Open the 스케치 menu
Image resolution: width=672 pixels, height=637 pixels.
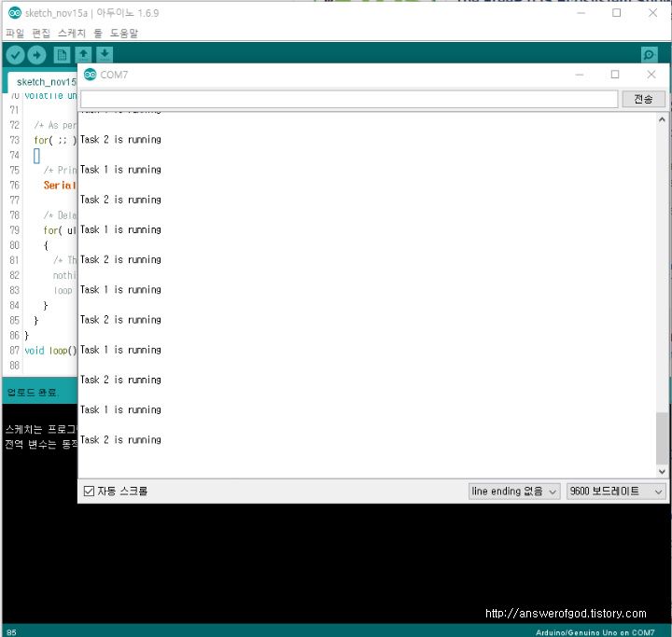coord(72,33)
